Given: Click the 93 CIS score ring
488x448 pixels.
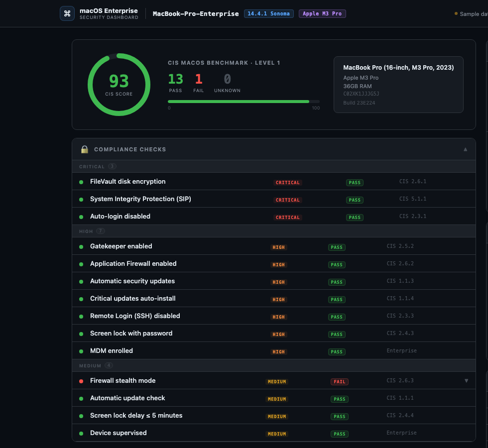Looking at the screenshot, I should coord(119,85).
